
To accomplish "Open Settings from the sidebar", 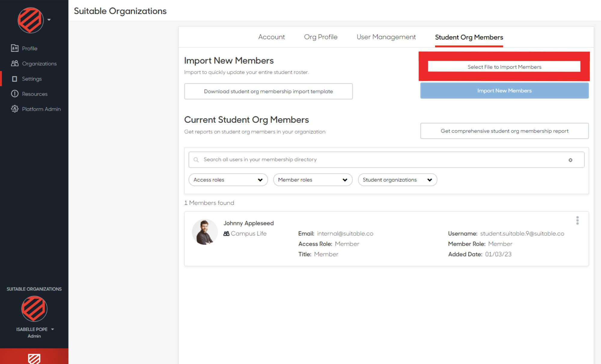I will tap(32, 79).
